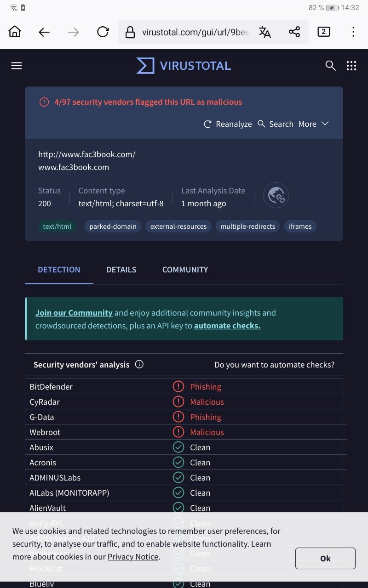This screenshot has width=368, height=588.
Task: Open the Privacy Notice link
Action: click(133, 557)
